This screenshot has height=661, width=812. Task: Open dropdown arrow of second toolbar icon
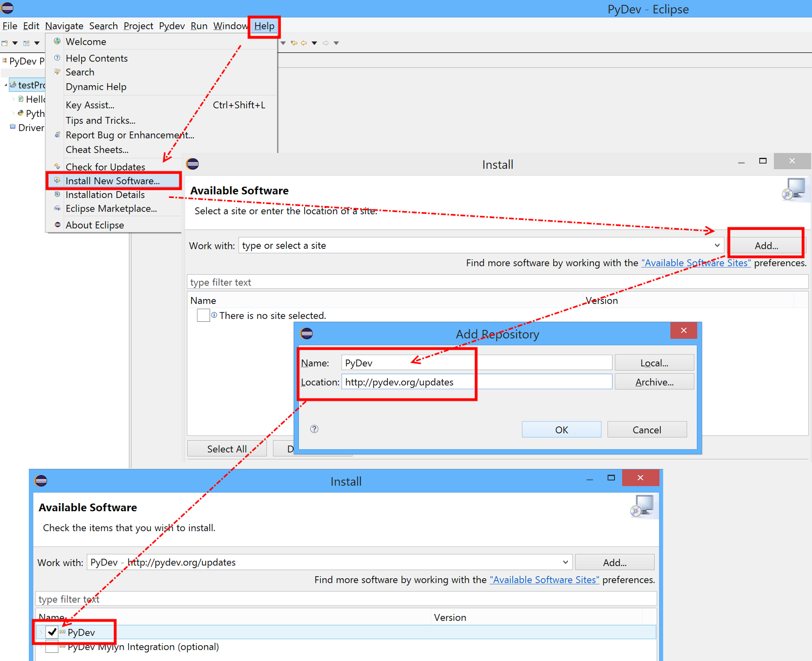[37, 43]
